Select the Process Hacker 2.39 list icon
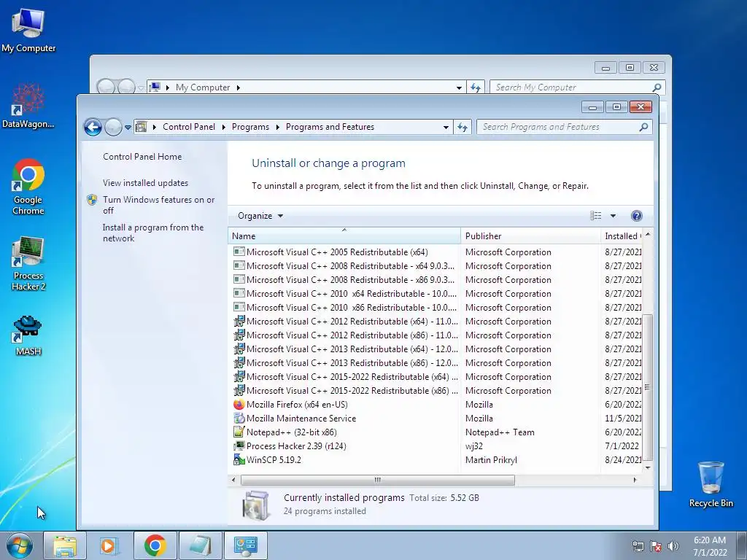 [x=239, y=446]
